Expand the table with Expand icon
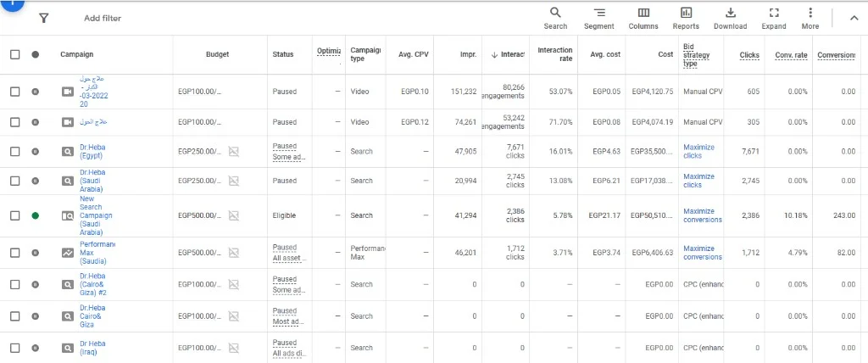Viewport: 868px width, 363px height. pyautogui.click(x=774, y=19)
